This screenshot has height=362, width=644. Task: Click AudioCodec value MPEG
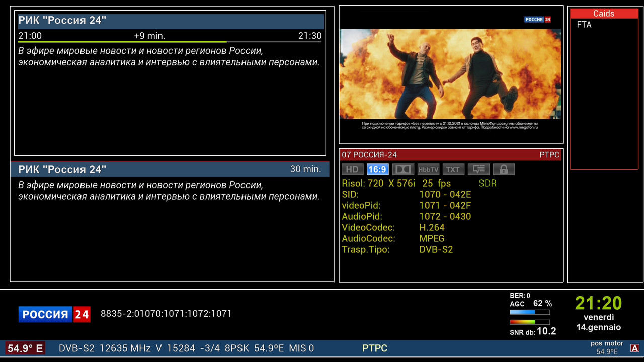pos(432,239)
